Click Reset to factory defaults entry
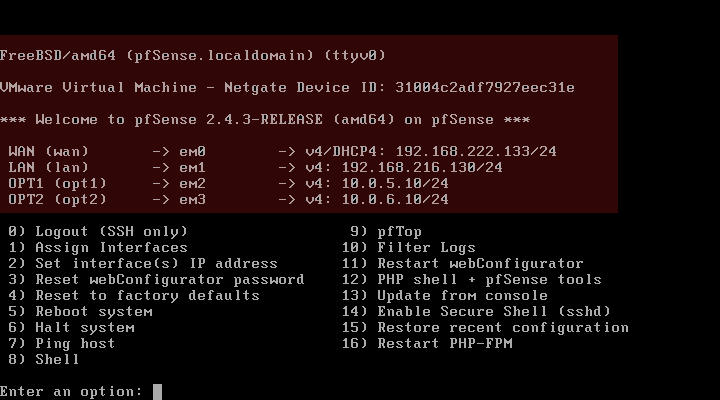 [134, 295]
